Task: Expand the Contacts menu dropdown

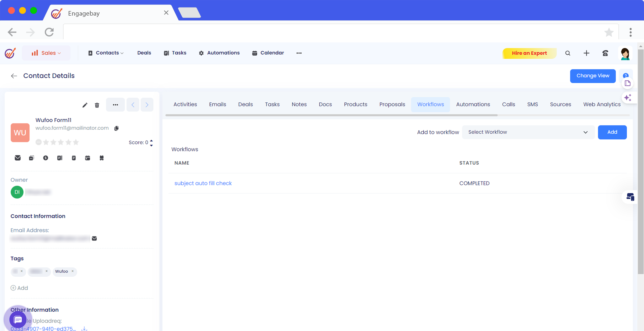Action: 106,53
